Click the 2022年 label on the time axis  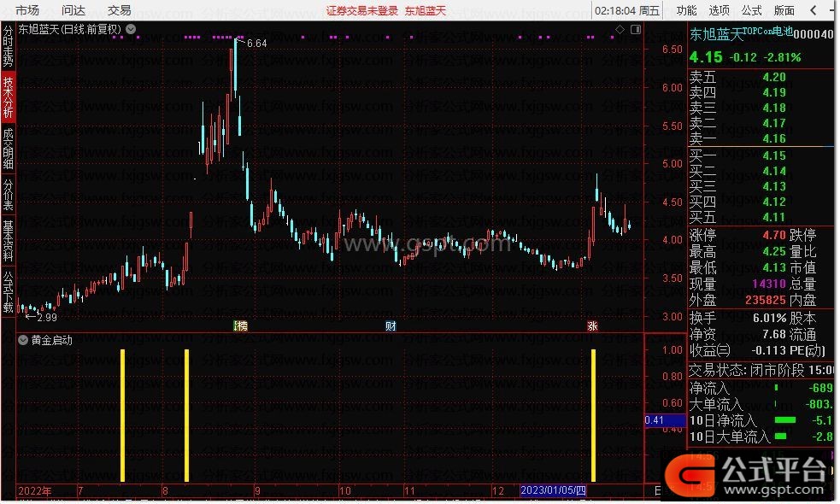tap(35, 490)
